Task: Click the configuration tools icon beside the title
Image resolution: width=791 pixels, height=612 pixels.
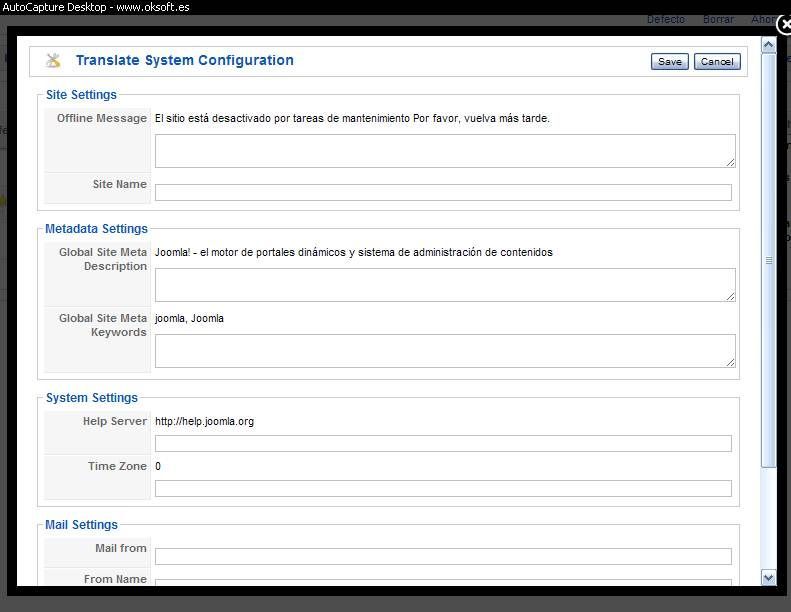Action: [53, 61]
